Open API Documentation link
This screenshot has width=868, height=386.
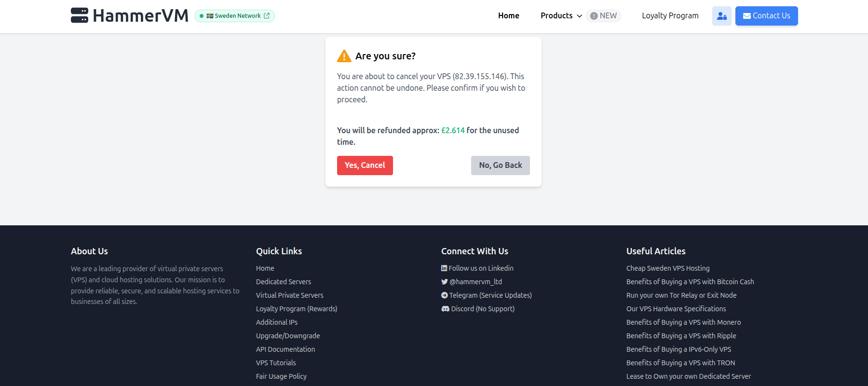[x=285, y=349]
